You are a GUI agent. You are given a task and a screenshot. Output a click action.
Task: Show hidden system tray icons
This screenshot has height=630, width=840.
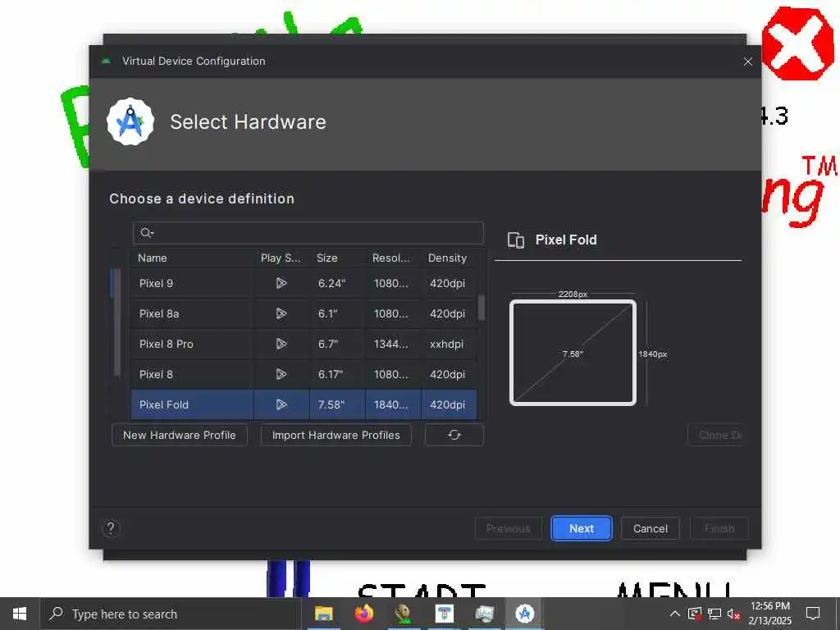[x=675, y=614]
